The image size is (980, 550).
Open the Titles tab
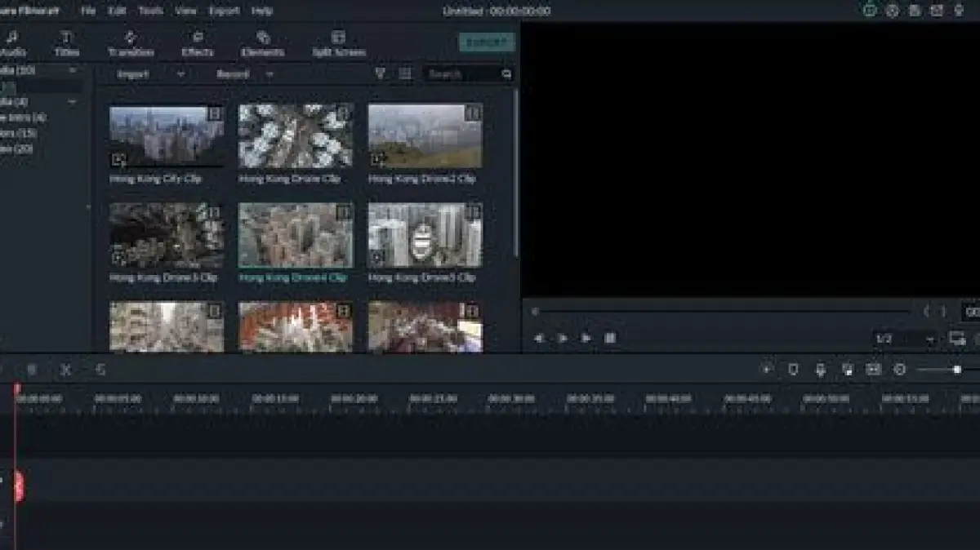coord(67,43)
